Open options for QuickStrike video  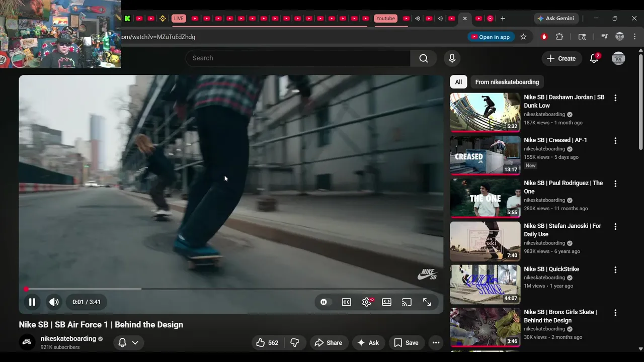[615, 270]
